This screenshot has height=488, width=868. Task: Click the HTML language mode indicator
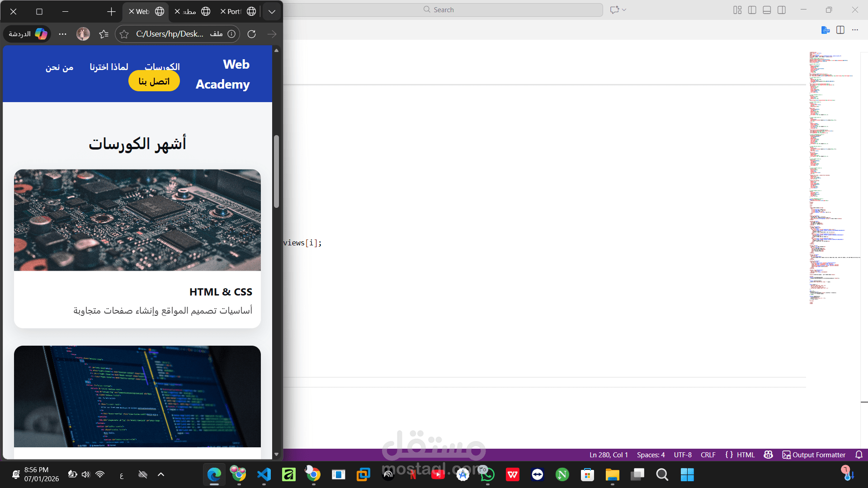pyautogui.click(x=745, y=455)
